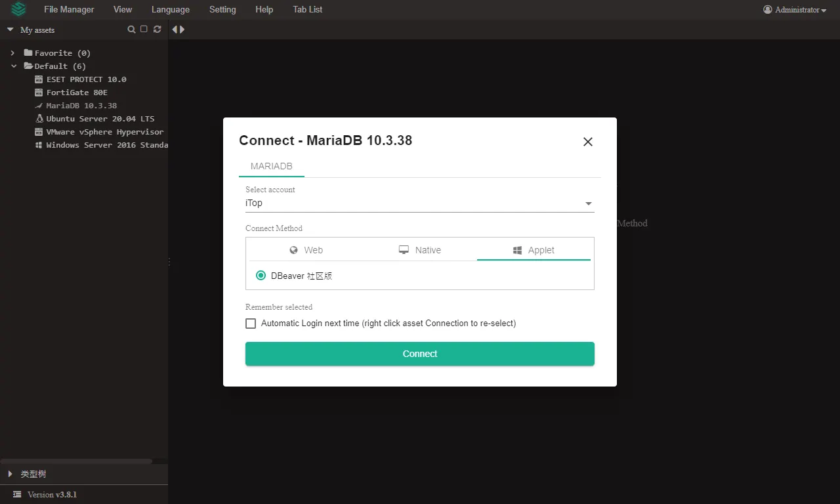The width and height of the screenshot is (840, 504).
Task: Open the Help menu
Action: click(264, 9)
